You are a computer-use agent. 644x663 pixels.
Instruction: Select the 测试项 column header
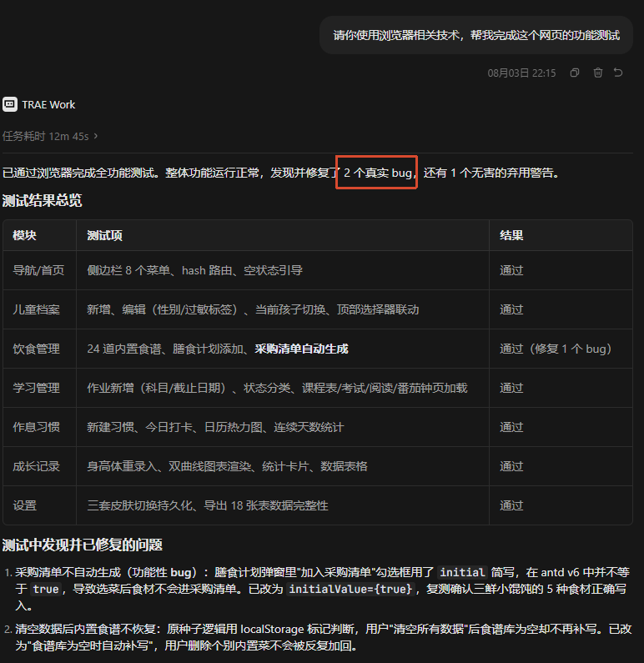(104, 235)
